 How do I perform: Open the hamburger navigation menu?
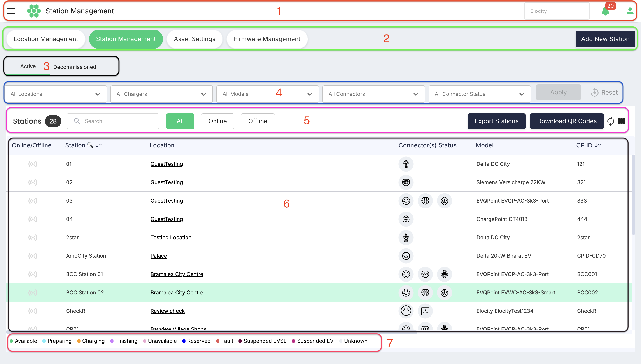pos(11,11)
